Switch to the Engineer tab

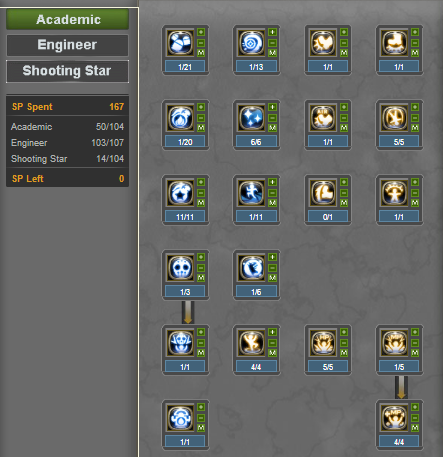(x=67, y=45)
